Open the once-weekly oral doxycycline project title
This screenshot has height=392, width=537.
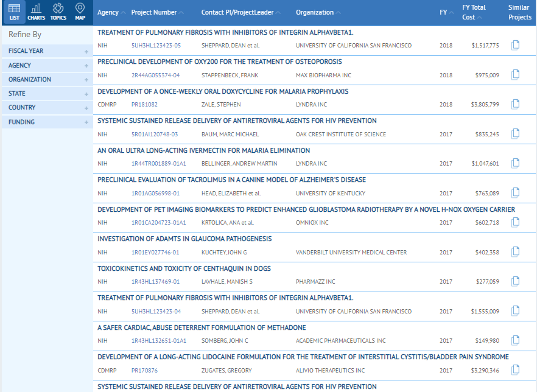pos(223,91)
